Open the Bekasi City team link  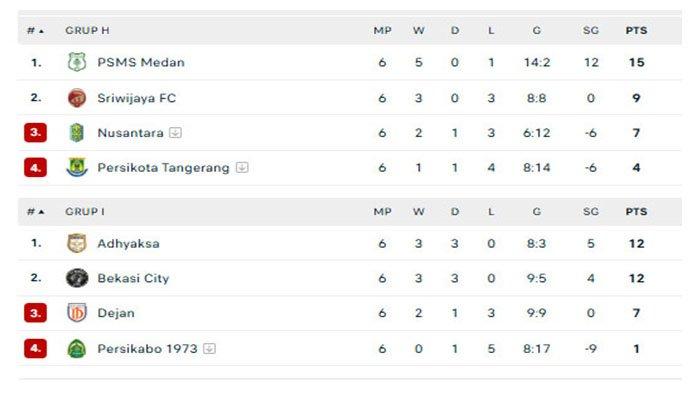pyautogui.click(x=133, y=278)
